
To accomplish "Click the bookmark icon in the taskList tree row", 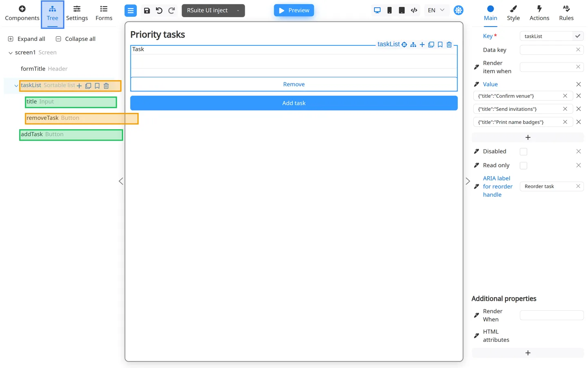I will tap(97, 86).
